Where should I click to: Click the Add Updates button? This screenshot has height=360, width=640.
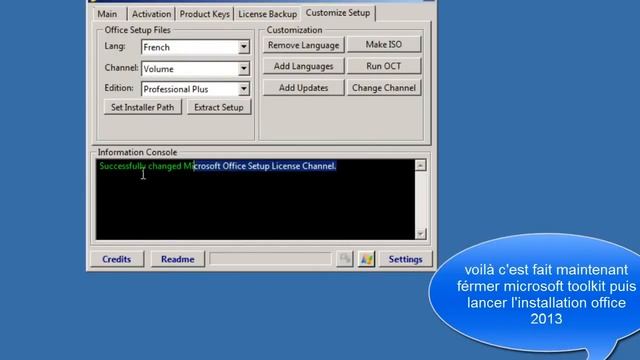click(x=303, y=88)
